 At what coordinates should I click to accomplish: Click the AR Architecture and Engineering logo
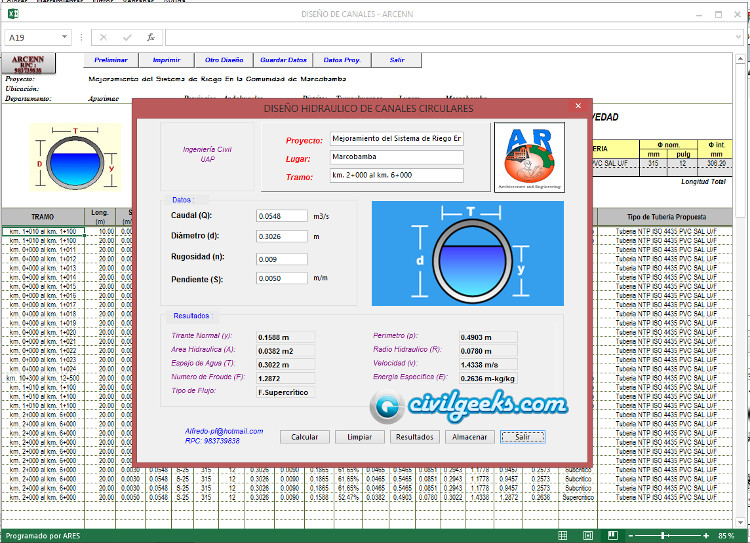[x=529, y=156]
